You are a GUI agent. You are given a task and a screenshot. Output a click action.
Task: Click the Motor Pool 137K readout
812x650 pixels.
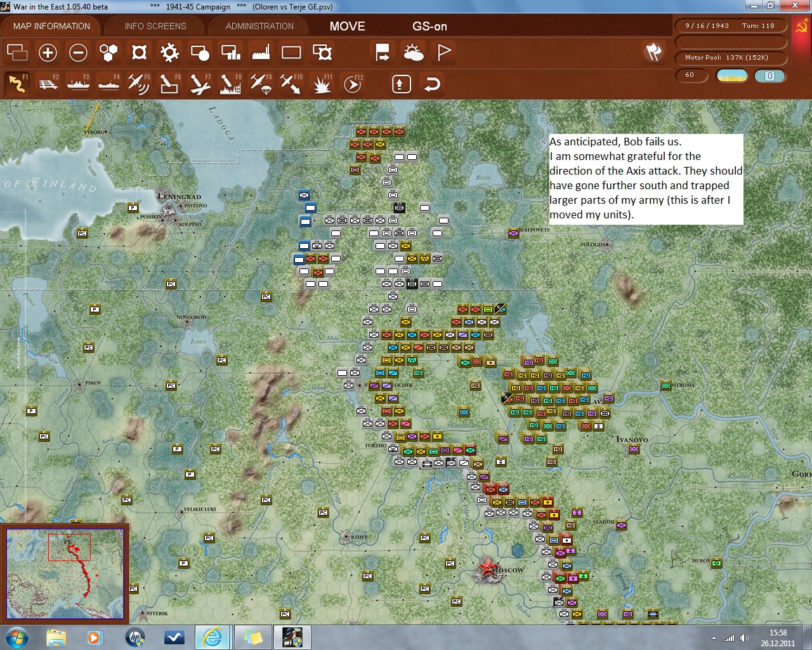[x=731, y=57]
